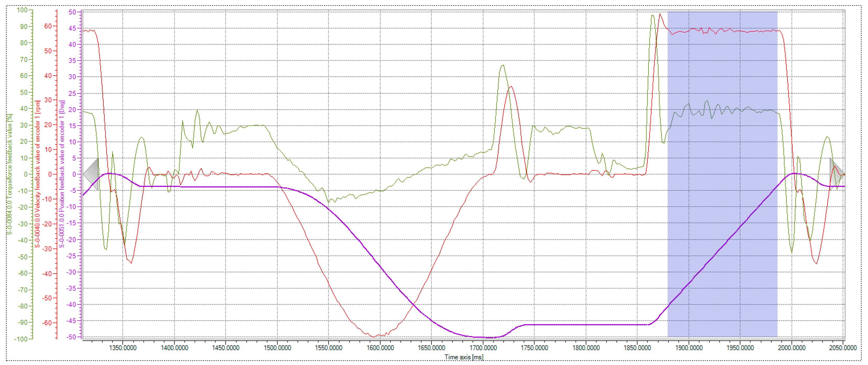
Task: Click the 1350.0000 time tick label
Action: (123, 348)
